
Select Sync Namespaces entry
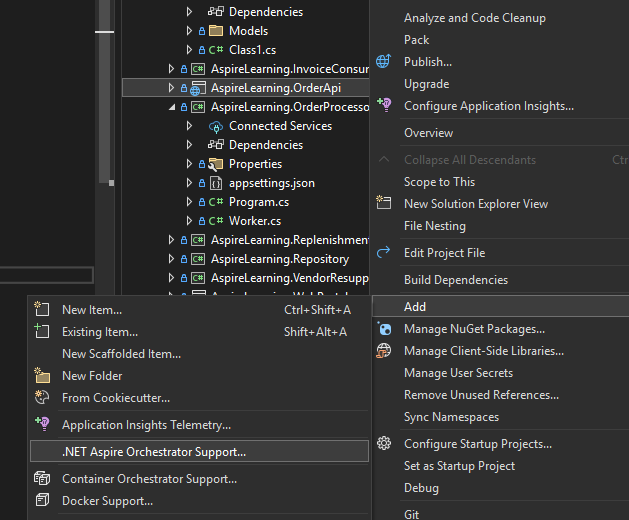pos(451,417)
